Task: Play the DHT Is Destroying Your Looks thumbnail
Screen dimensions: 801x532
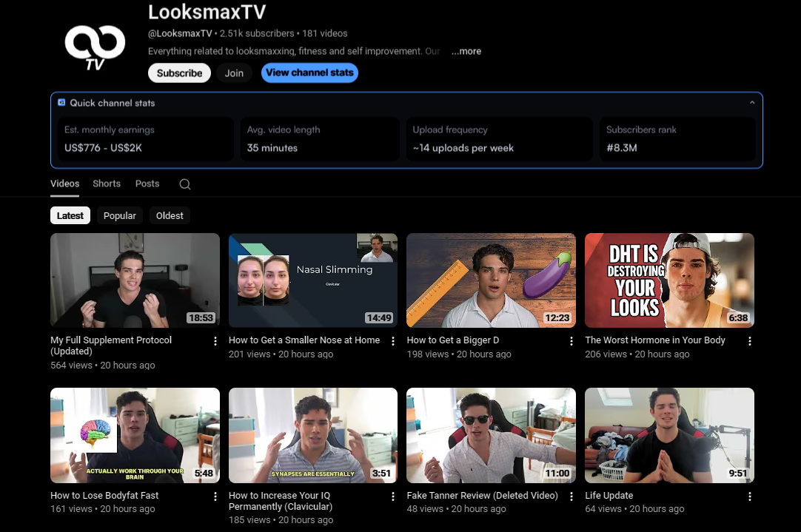Action: pyautogui.click(x=669, y=280)
